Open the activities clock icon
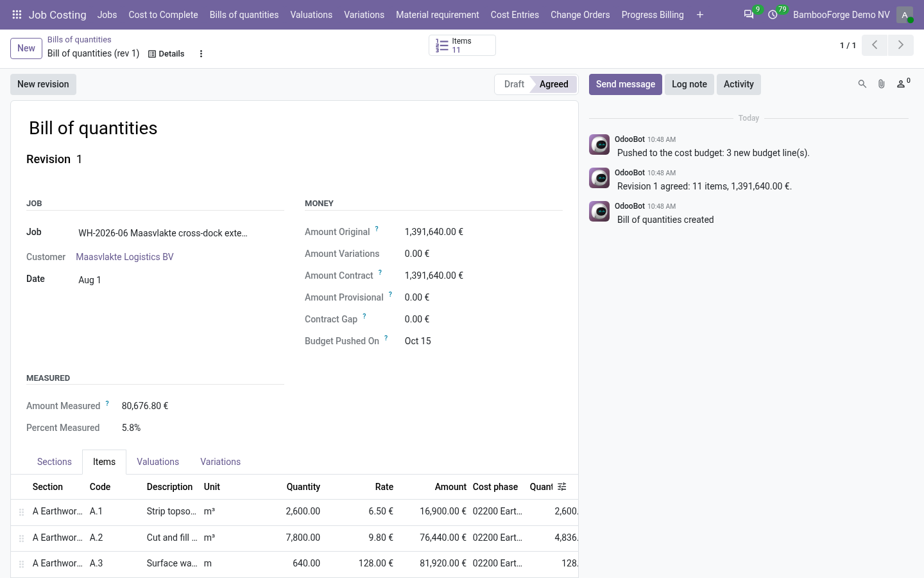This screenshot has height=578, width=924. coord(773,15)
